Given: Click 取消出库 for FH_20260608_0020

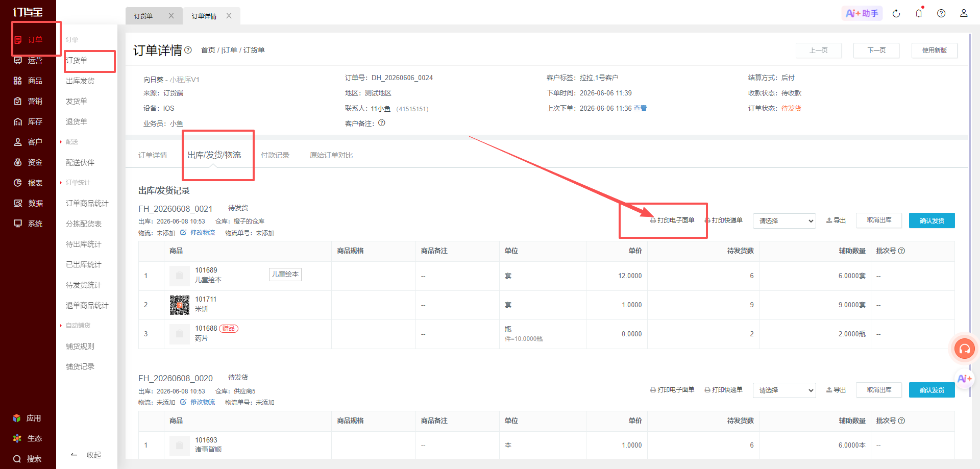Looking at the screenshot, I should pos(879,390).
